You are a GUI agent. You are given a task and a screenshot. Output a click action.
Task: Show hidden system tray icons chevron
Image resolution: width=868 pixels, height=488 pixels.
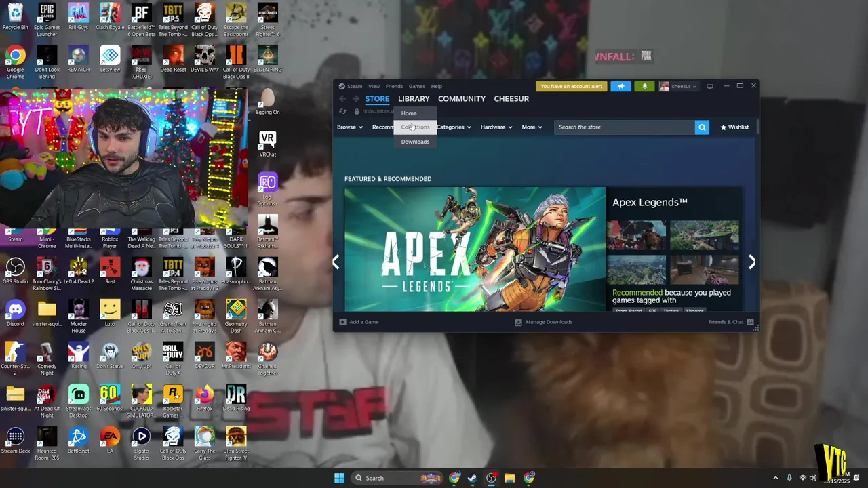coord(775,478)
